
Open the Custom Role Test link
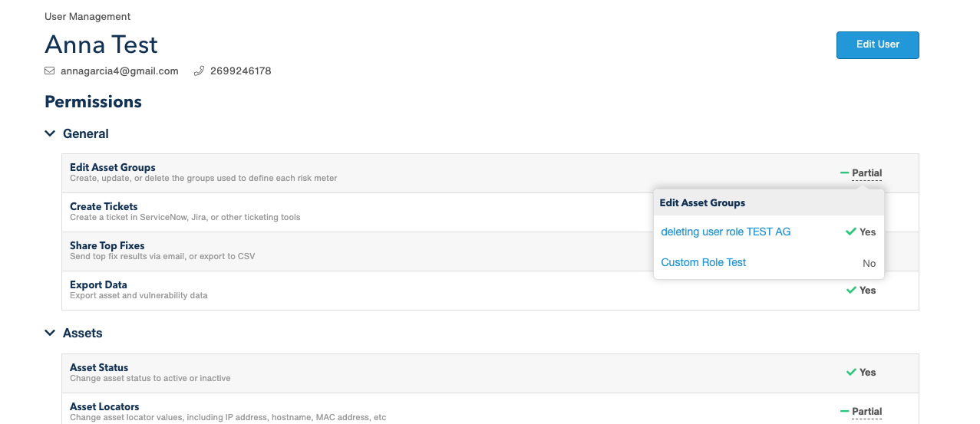click(703, 262)
